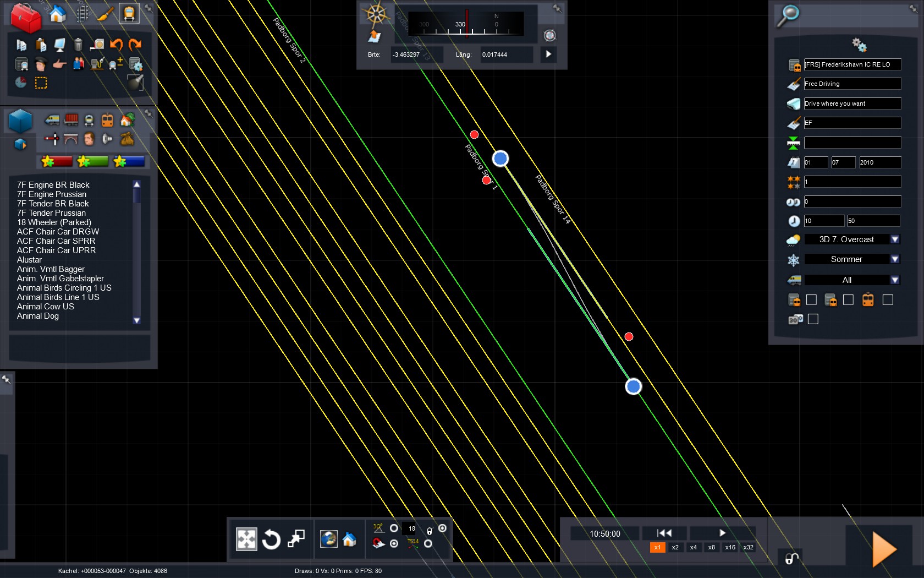Switch to the house object tools tab
This screenshot has height=578, width=924.
[58, 14]
